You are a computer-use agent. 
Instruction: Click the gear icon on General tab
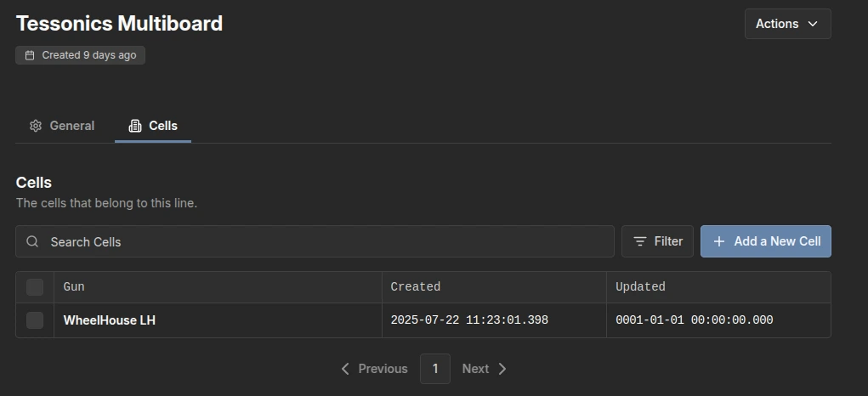coord(36,126)
